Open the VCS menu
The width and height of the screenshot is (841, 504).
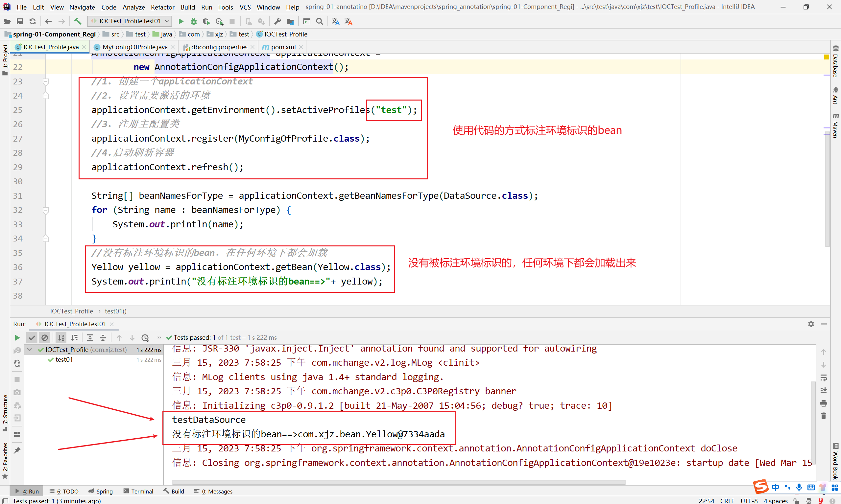point(245,7)
